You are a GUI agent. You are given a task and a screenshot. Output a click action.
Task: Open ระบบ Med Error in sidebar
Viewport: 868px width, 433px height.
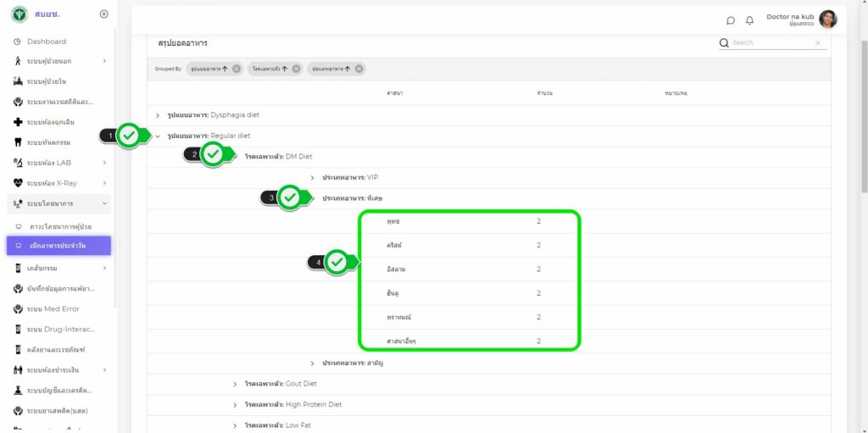[53, 309]
